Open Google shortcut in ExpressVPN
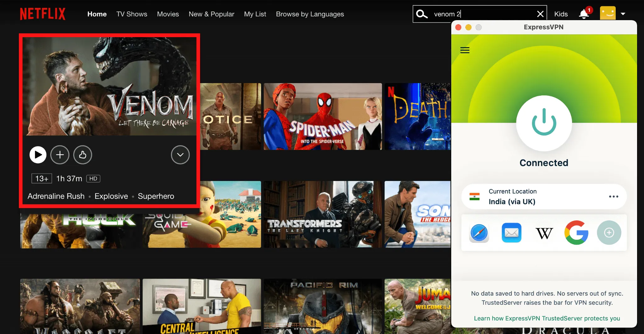The width and height of the screenshot is (644, 334). click(x=576, y=233)
